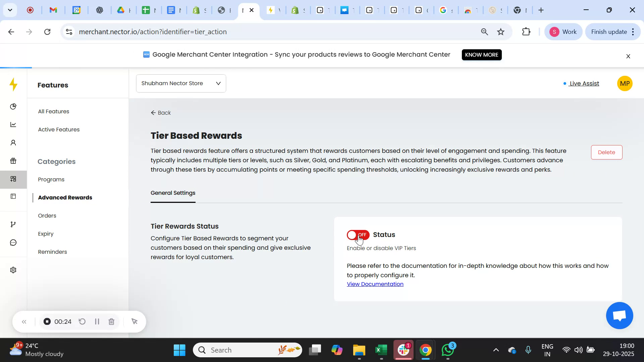Switch to the General Settings tab

pyautogui.click(x=173, y=193)
